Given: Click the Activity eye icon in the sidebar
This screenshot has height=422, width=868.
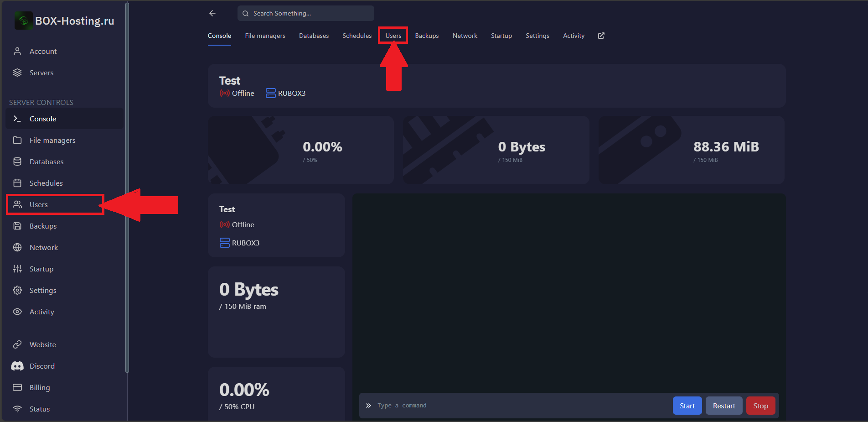Looking at the screenshot, I should (17, 312).
